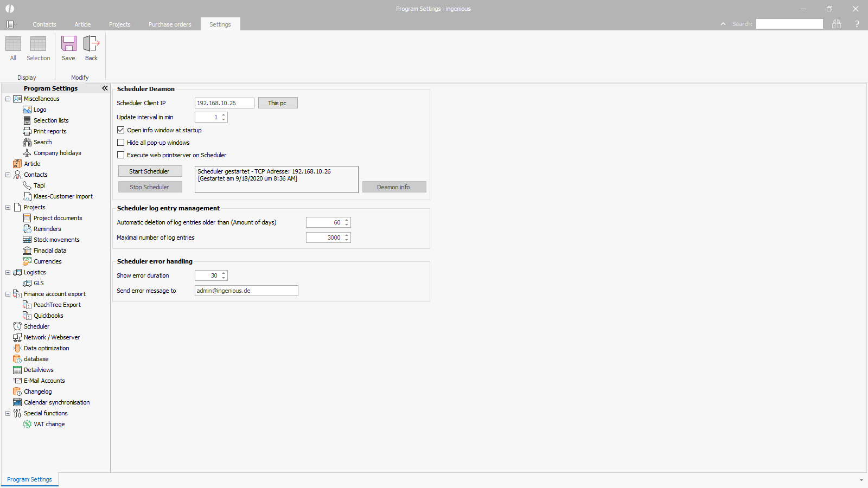Enable Hide all pop-up windows checkbox

[121, 143]
